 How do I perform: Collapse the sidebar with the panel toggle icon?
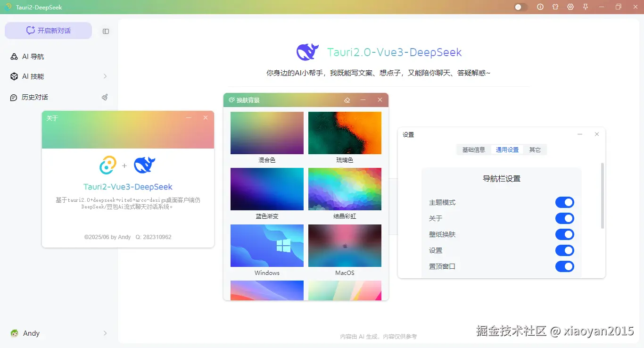(x=106, y=31)
